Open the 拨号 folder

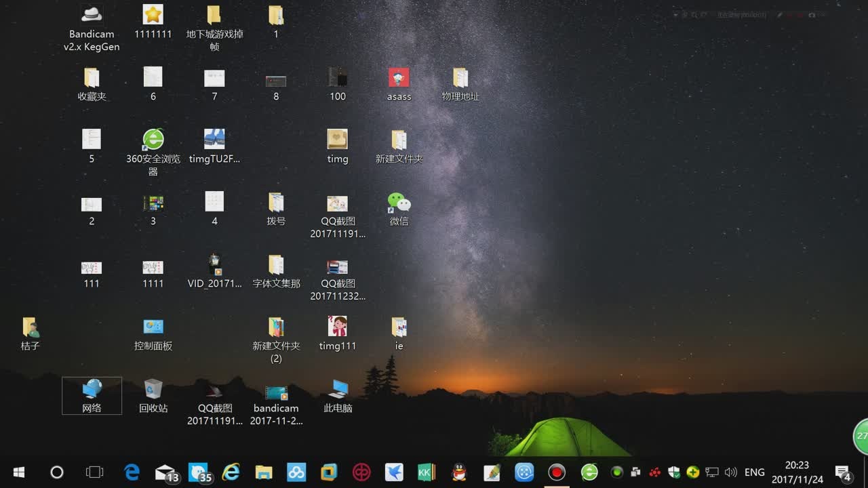coord(276,209)
